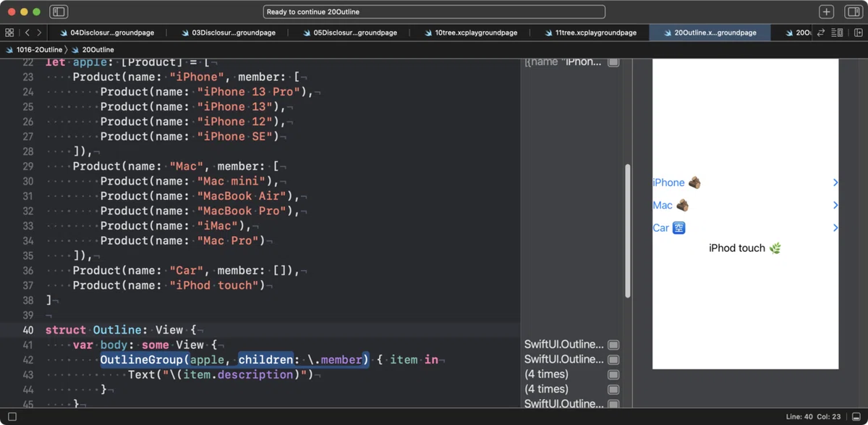Image resolution: width=868 pixels, height=425 pixels.
Task: Click the "Mac Pro" string in code
Action: [230, 240]
